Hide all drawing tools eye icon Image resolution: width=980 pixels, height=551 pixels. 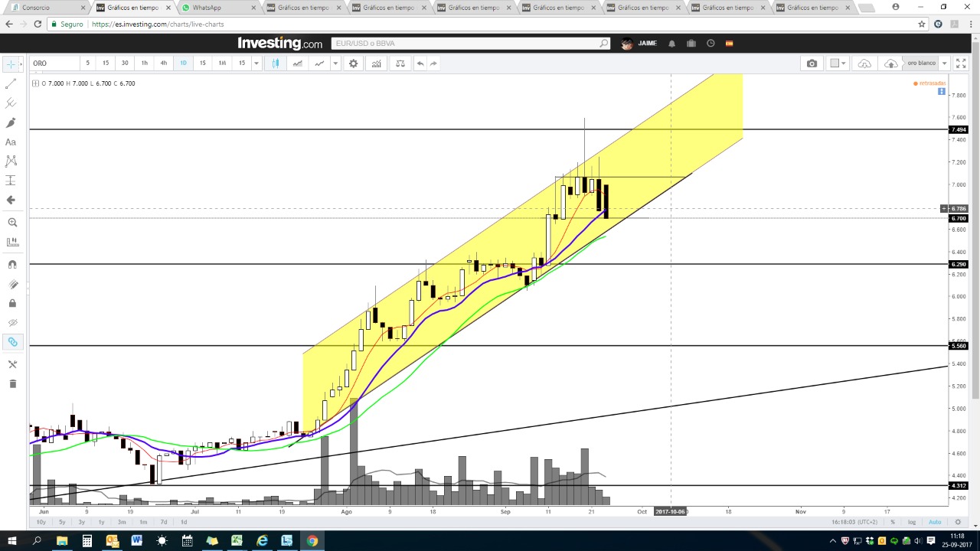point(11,322)
